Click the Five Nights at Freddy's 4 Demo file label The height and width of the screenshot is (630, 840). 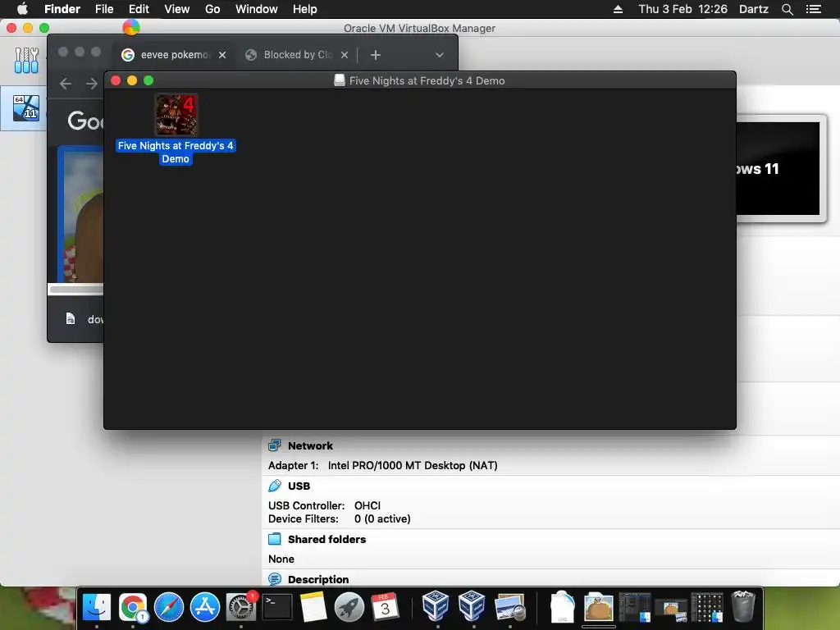click(176, 152)
